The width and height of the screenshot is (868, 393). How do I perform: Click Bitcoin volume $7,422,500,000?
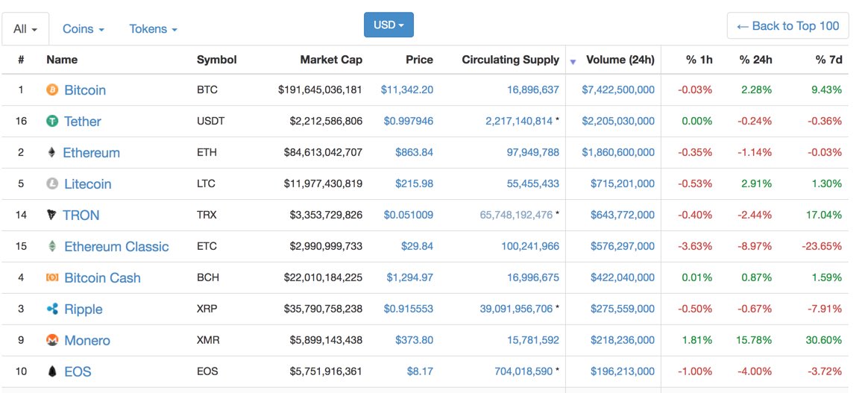(617, 89)
